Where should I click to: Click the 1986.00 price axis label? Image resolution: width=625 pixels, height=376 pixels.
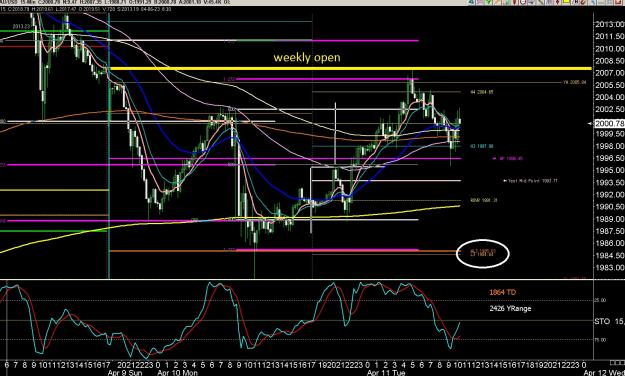point(609,243)
